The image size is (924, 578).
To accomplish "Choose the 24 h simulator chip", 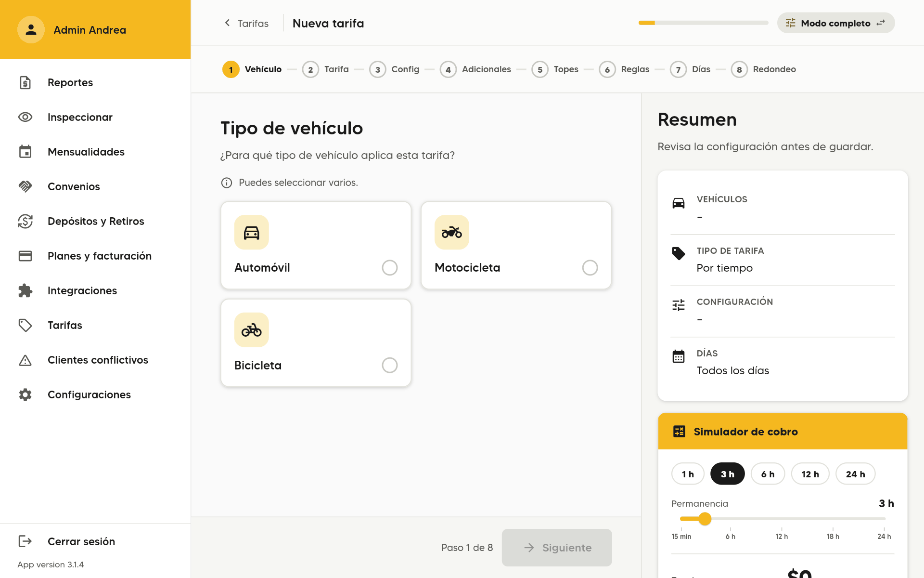I will 855,474.
